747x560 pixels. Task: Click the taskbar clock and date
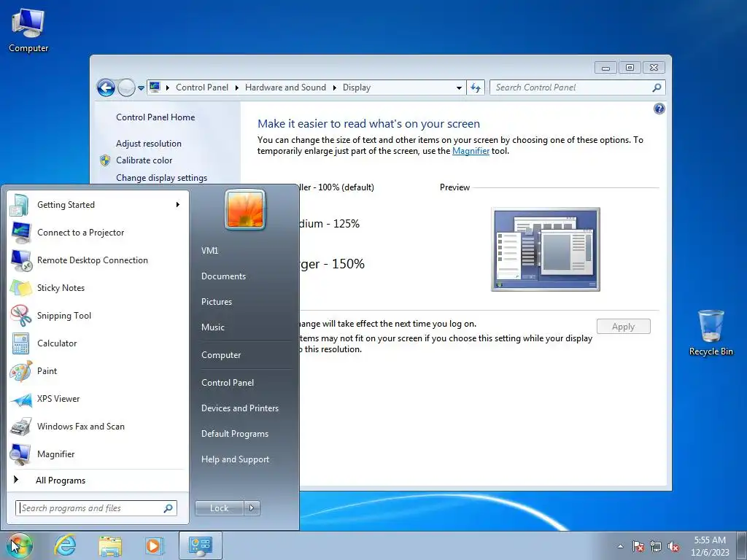[710, 546]
